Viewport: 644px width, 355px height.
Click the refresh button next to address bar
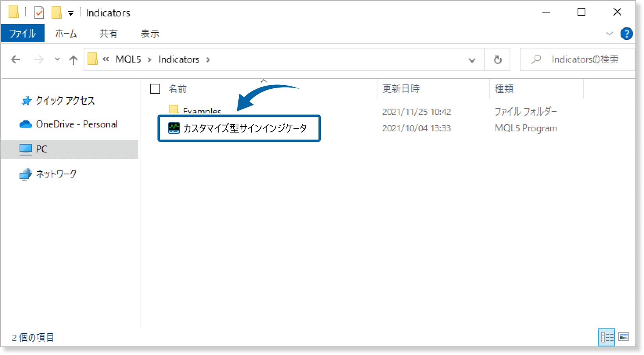(x=497, y=59)
